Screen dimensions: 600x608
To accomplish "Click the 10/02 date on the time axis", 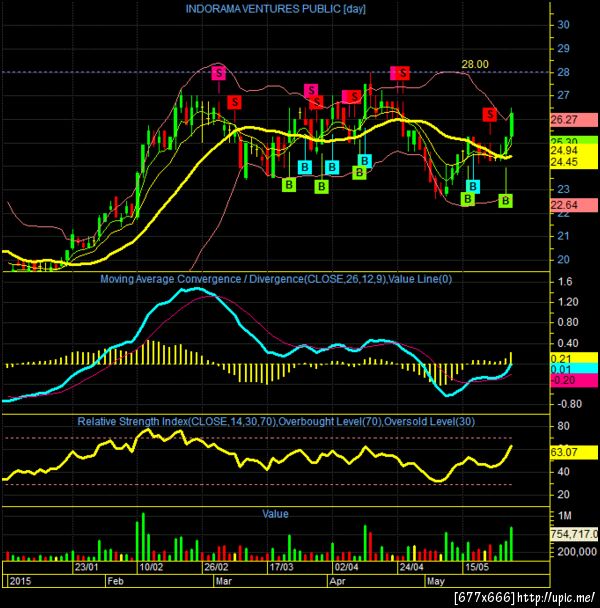I will click(151, 567).
